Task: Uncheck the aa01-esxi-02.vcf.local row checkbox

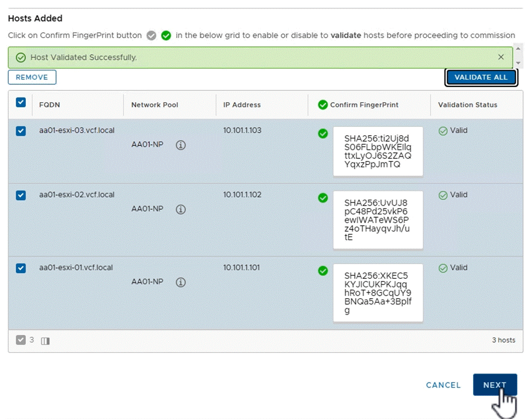Action: [x=21, y=195]
